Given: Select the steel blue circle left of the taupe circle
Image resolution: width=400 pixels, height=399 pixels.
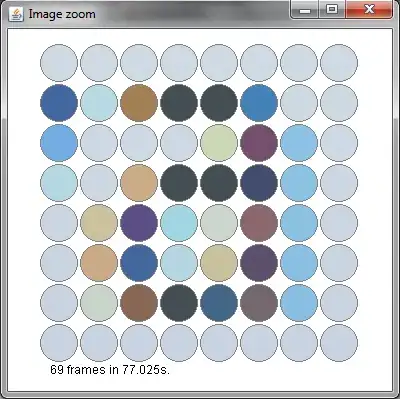Looking at the screenshot, I should (x=219, y=303).
